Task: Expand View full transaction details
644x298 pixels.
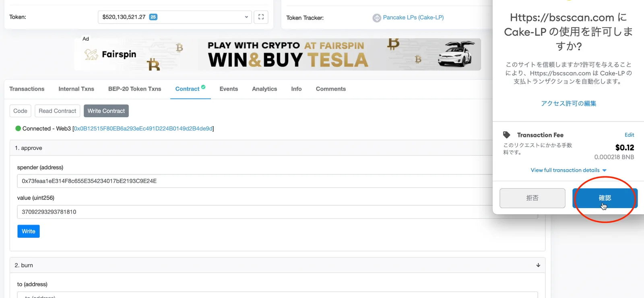Action: pos(568,170)
